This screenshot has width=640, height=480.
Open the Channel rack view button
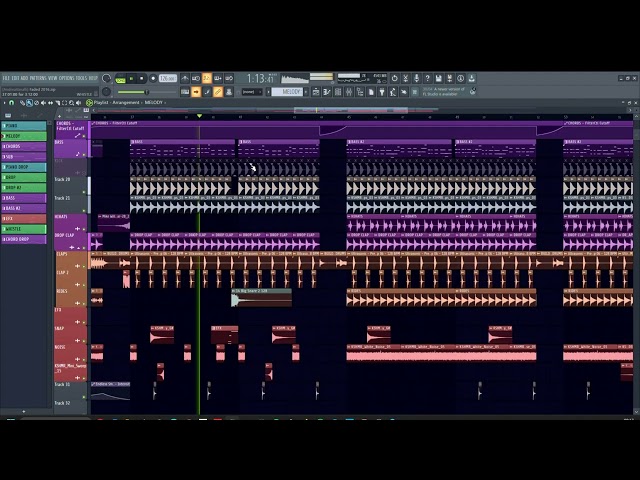(x=338, y=92)
